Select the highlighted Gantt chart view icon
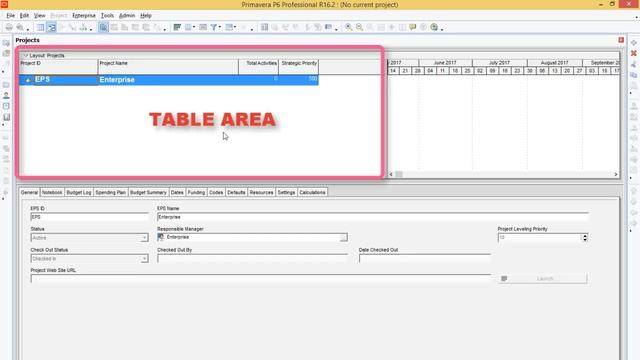This screenshot has height=360, width=640. (x=52, y=27)
